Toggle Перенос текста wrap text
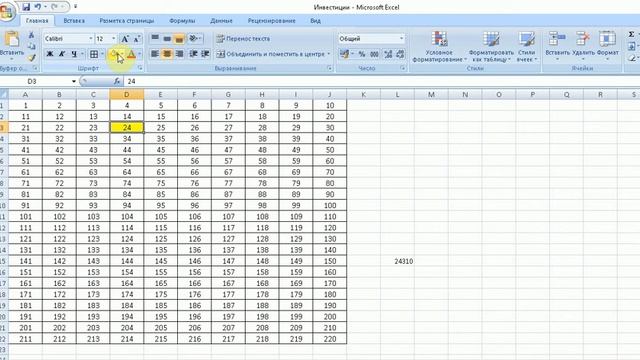The image size is (640, 360). pyautogui.click(x=243, y=38)
